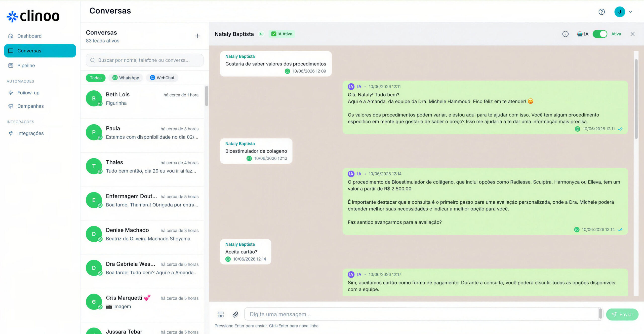644x334 pixels.
Task: Open Beth Lois conversation
Action: tap(142, 102)
